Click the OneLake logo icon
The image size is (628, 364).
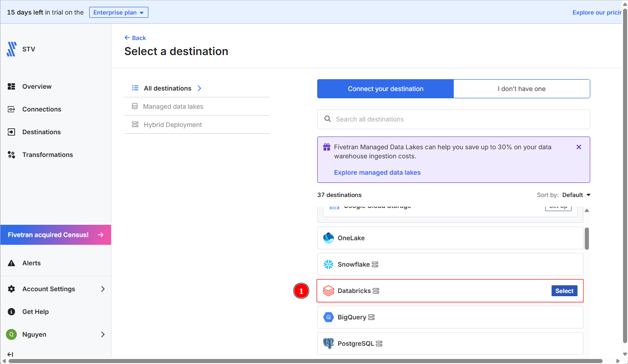pos(328,238)
